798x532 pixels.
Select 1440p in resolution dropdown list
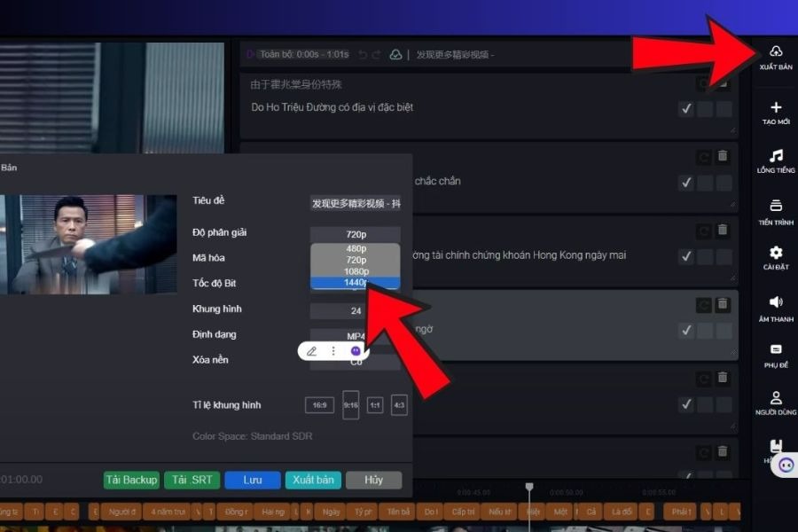tap(355, 283)
